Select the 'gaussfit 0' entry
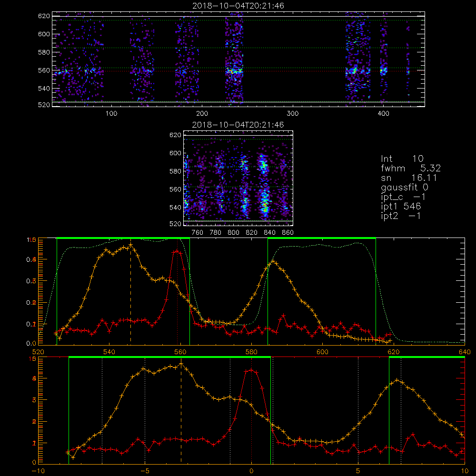The image size is (476, 476). [405, 188]
